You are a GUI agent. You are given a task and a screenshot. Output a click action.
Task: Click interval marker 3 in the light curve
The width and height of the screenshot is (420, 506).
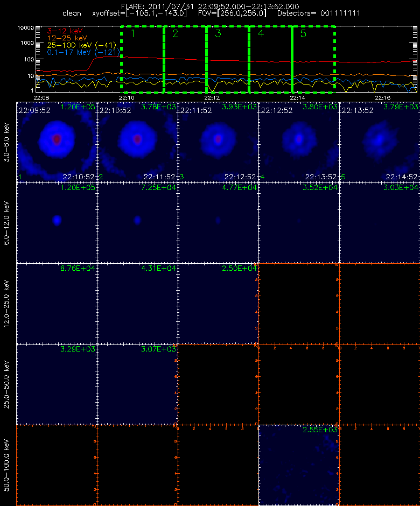[x=218, y=33]
